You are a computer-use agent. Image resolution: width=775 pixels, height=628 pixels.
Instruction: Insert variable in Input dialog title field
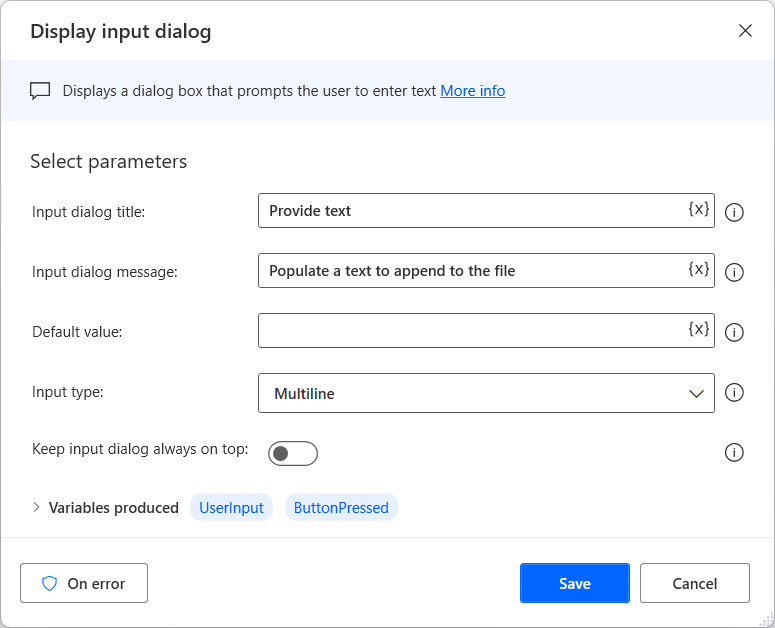coord(698,209)
